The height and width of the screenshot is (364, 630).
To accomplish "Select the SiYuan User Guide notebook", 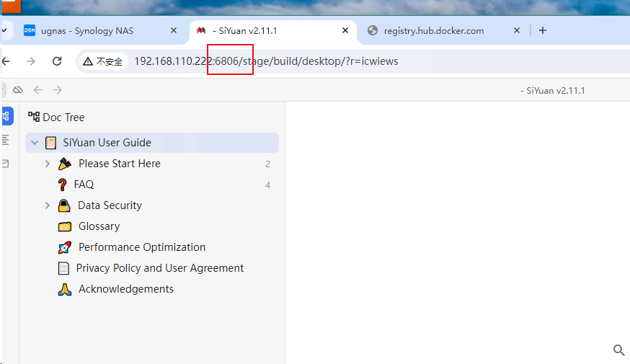I will click(152, 143).
